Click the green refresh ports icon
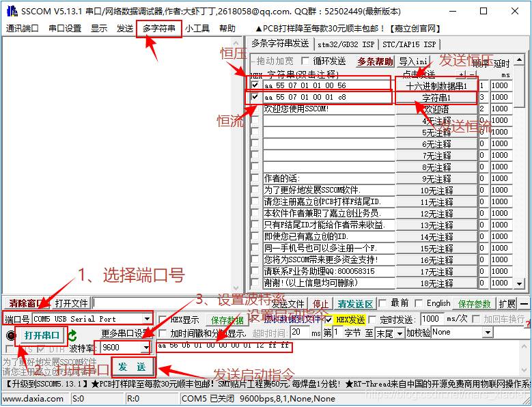 pos(72,336)
